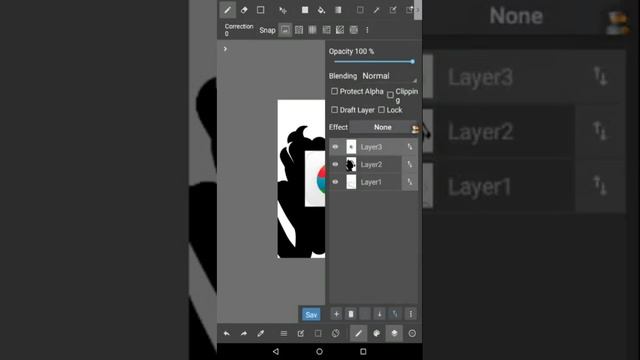640x360 pixels.
Task: Click the artwork canvas
Action: 301,179
